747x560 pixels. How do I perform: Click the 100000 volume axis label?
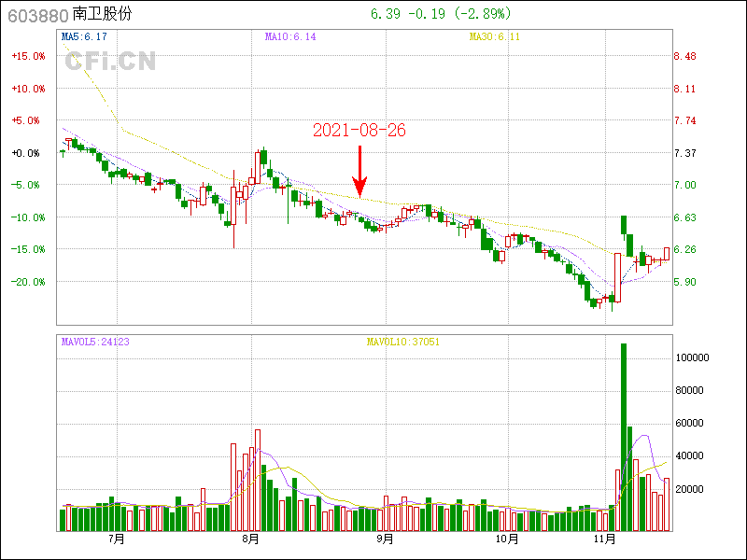tap(692, 358)
